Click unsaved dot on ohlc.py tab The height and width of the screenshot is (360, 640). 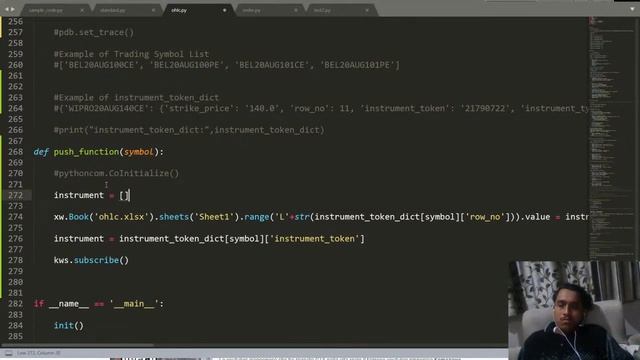(224, 10)
